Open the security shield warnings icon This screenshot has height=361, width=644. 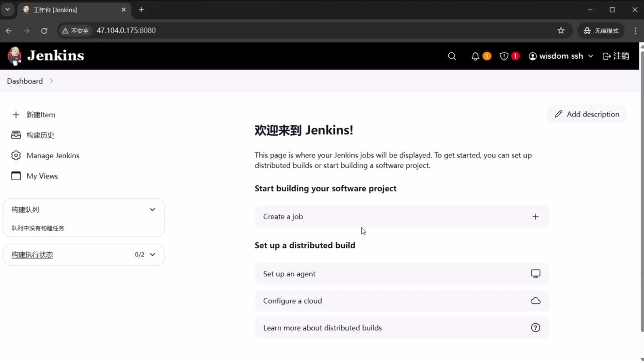click(x=504, y=56)
